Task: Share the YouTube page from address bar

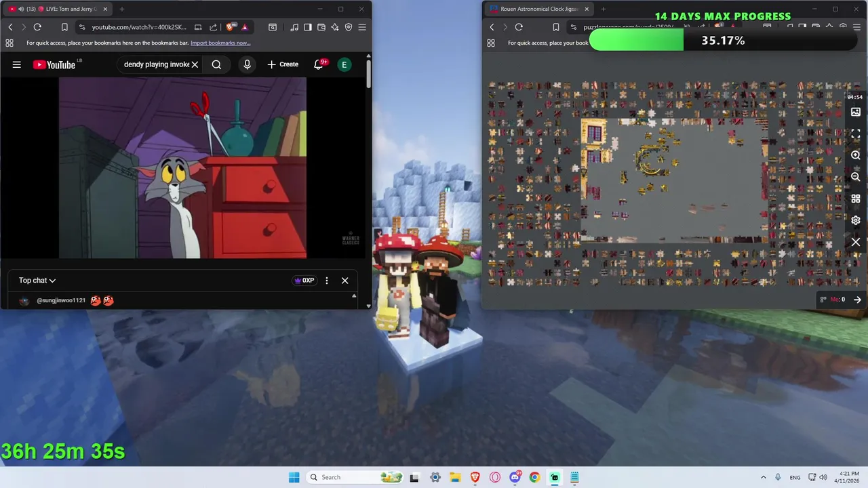Action: (213, 27)
